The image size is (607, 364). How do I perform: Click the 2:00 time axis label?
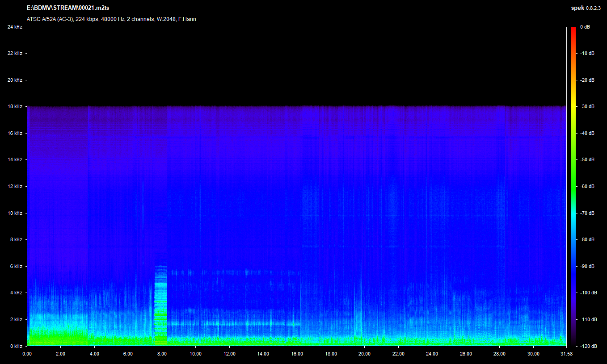tap(60, 354)
